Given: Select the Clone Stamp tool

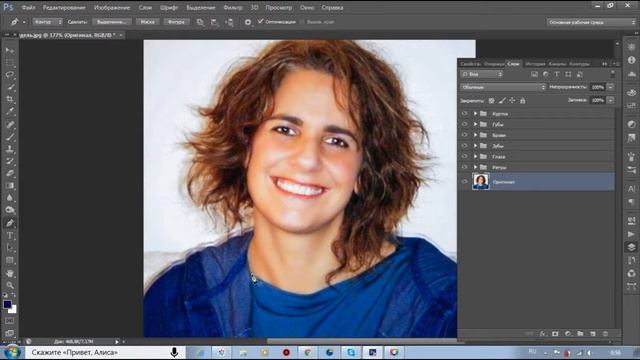Looking at the screenshot, I should (10, 149).
